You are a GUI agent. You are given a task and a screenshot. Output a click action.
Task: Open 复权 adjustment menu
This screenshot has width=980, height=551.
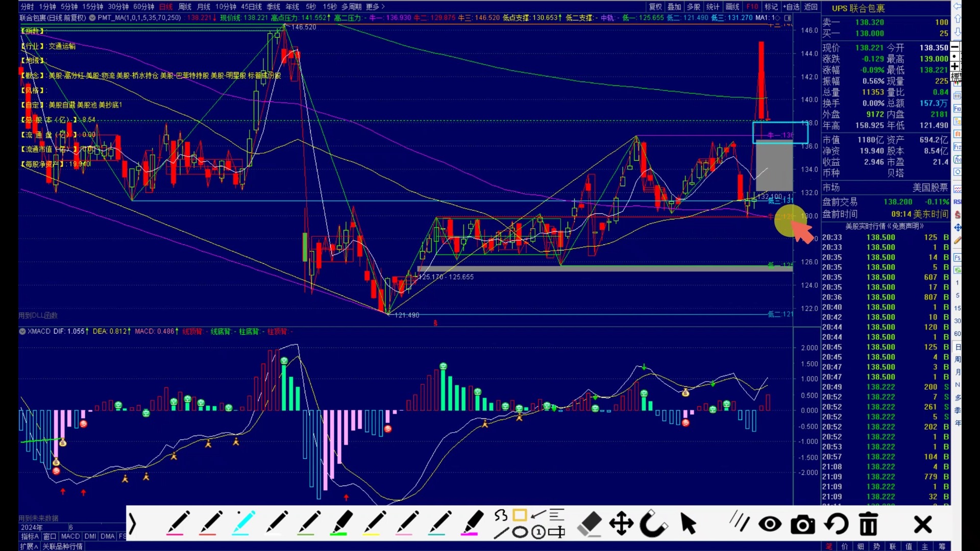655,7
